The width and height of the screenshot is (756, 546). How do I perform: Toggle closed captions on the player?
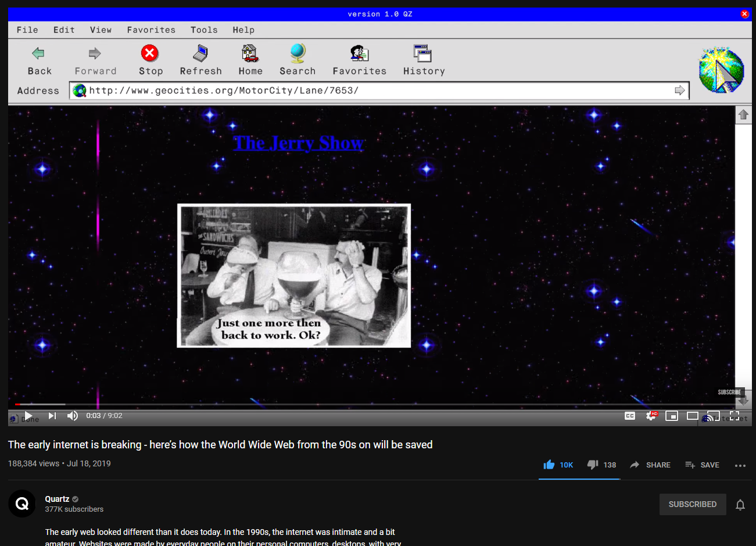click(630, 416)
